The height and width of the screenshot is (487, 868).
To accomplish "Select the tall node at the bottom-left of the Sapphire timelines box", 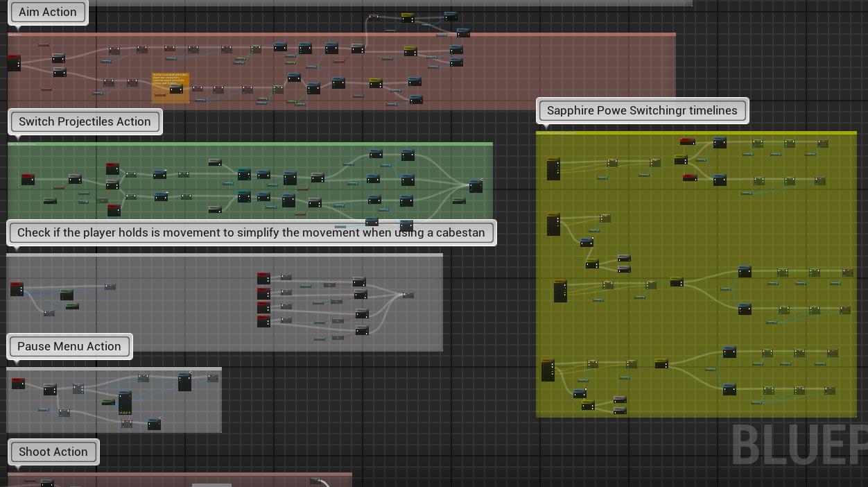I will pos(548,370).
